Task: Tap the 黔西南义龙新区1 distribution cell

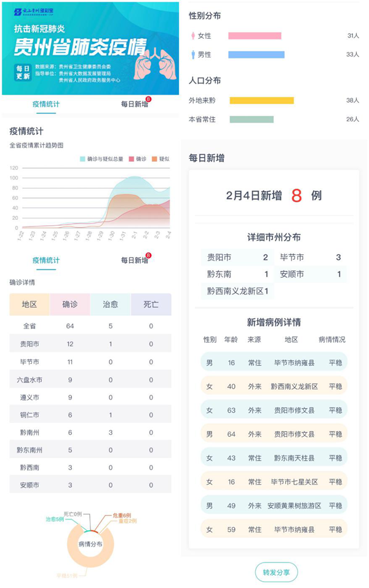Action: (237, 291)
